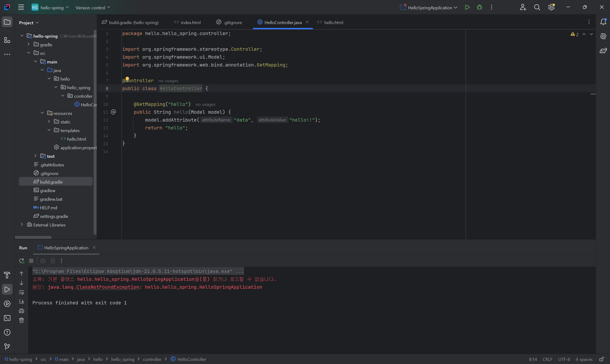610x364 pixels.
Task: Open Code With Me user icon
Action: coord(523,7)
